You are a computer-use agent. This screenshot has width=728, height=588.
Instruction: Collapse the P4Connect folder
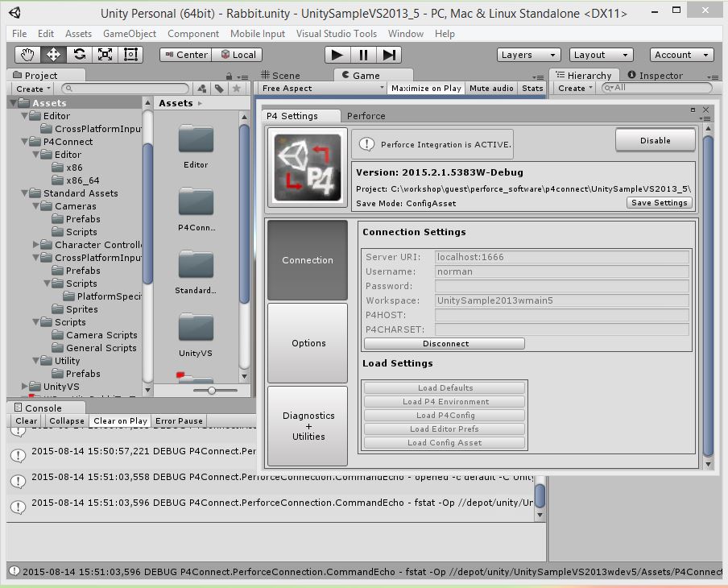click(24, 142)
